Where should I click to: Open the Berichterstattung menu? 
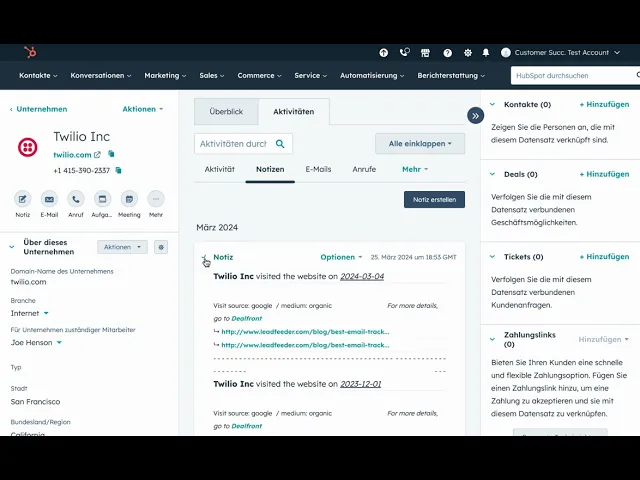[x=451, y=76]
